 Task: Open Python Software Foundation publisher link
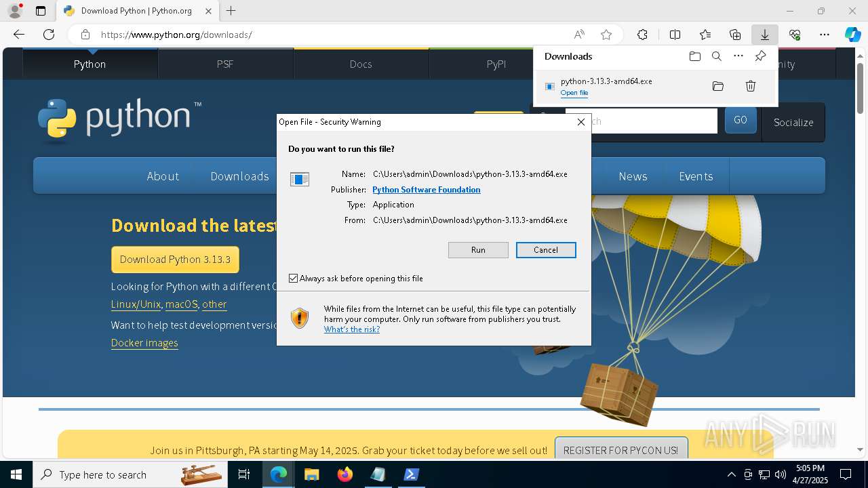[427, 190]
